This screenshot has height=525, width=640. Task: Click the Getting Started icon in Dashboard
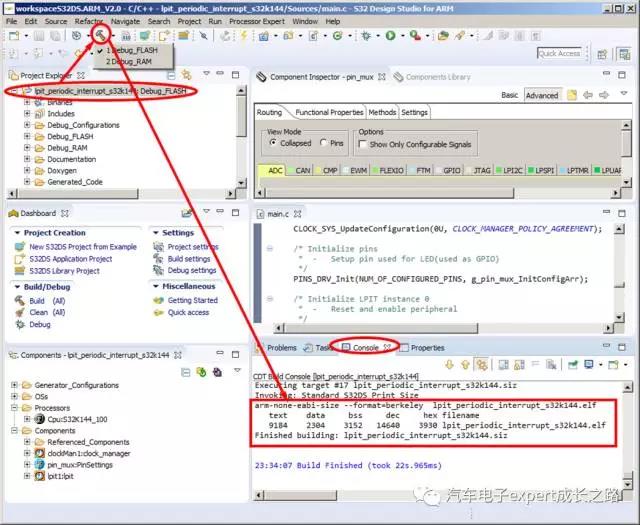(x=158, y=300)
